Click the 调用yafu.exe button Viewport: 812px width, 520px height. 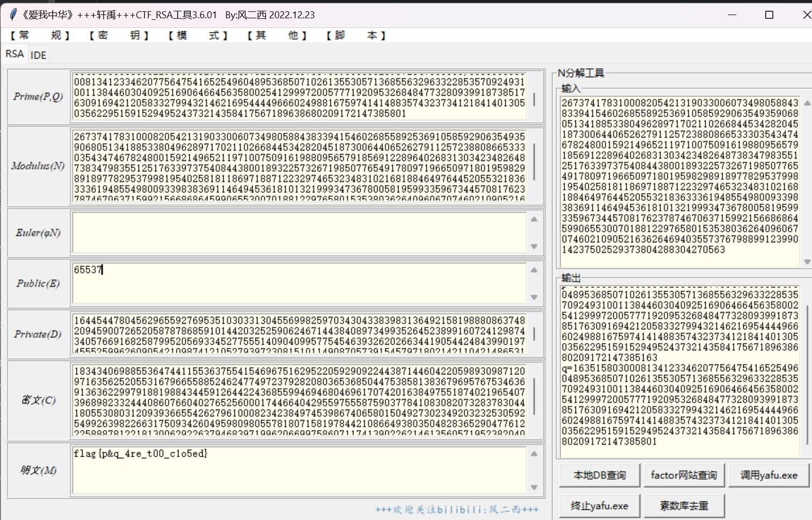[769, 475]
